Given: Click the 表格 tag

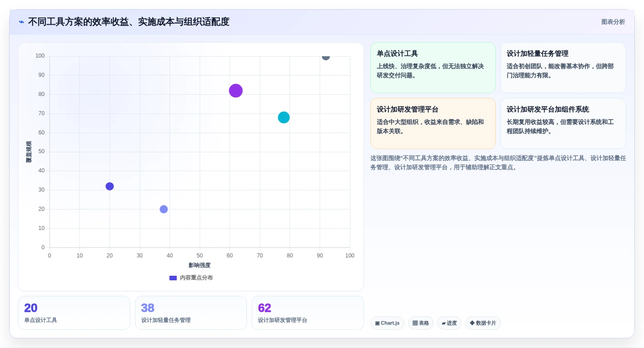Looking at the screenshot, I should tap(421, 323).
